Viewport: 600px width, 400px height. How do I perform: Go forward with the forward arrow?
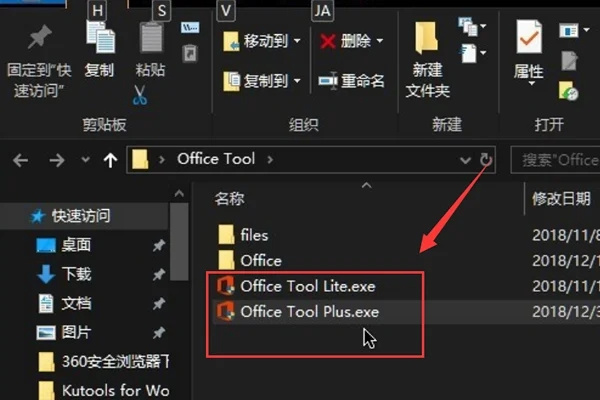coord(57,160)
